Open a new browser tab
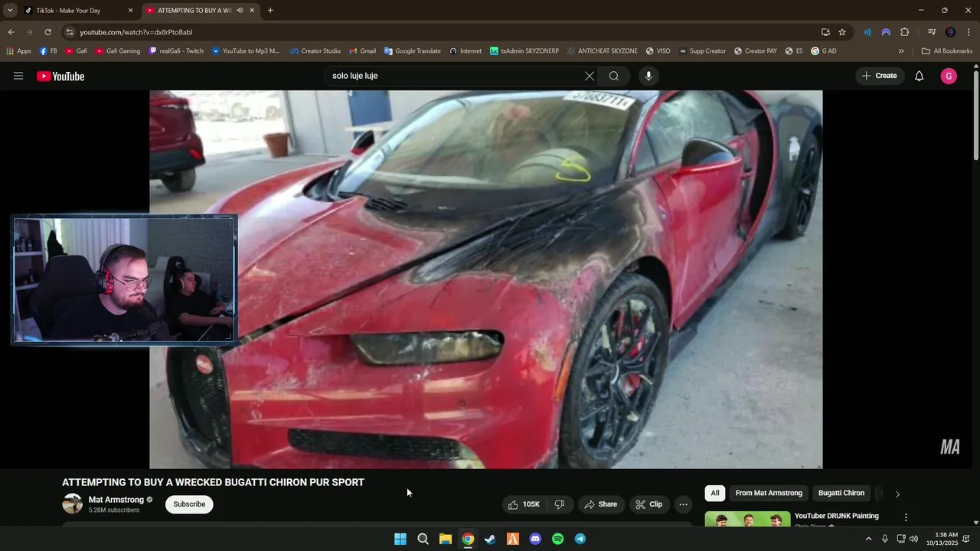 (270, 11)
